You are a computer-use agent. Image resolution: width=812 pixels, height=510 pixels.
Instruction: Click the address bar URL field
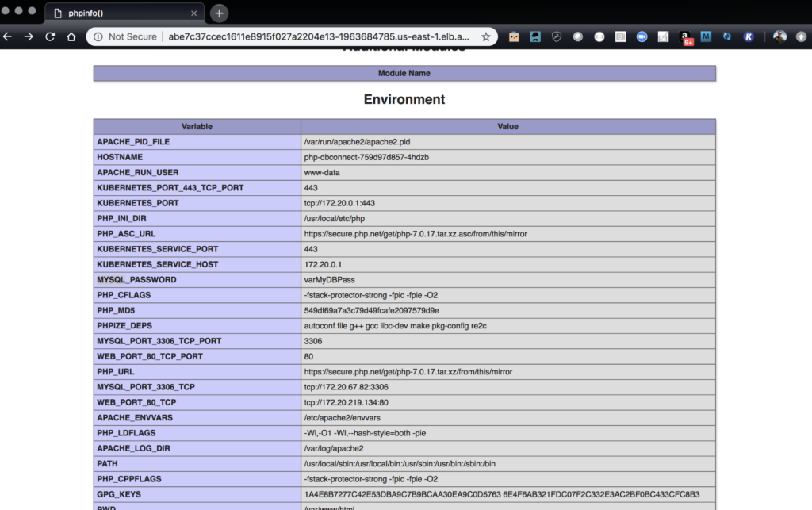[317, 36]
